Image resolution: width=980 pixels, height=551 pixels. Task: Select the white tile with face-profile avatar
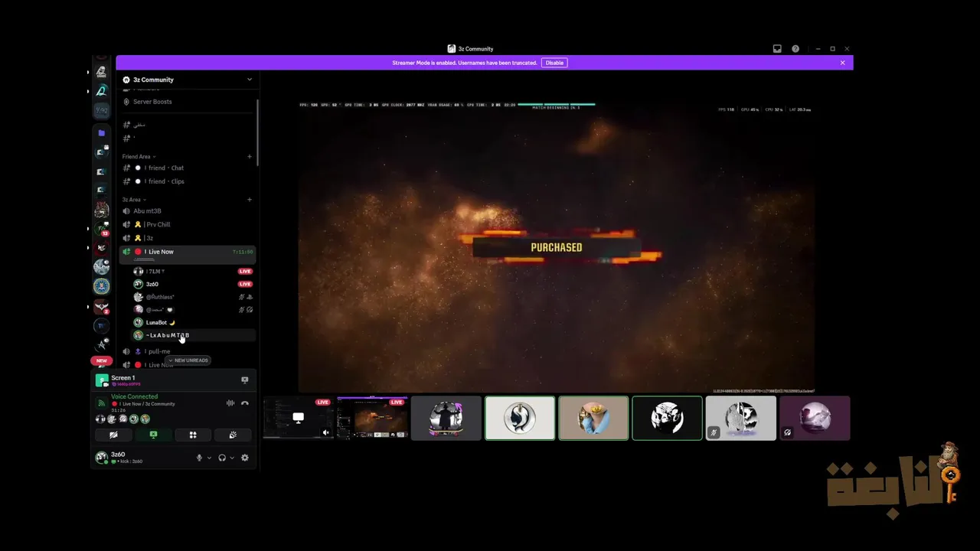[520, 418]
